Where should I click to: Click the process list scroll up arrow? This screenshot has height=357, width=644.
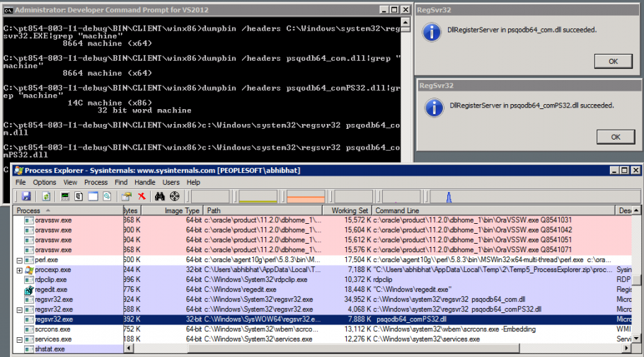click(636, 210)
